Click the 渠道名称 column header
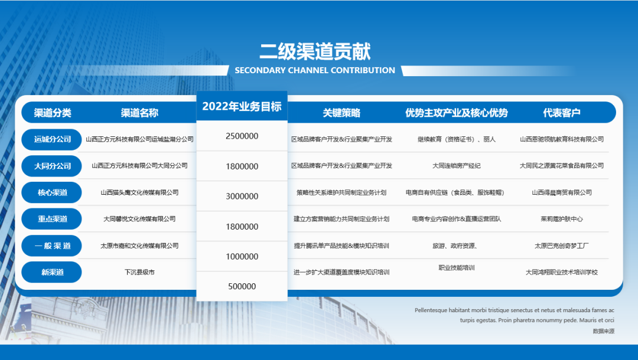 pyautogui.click(x=140, y=113)
